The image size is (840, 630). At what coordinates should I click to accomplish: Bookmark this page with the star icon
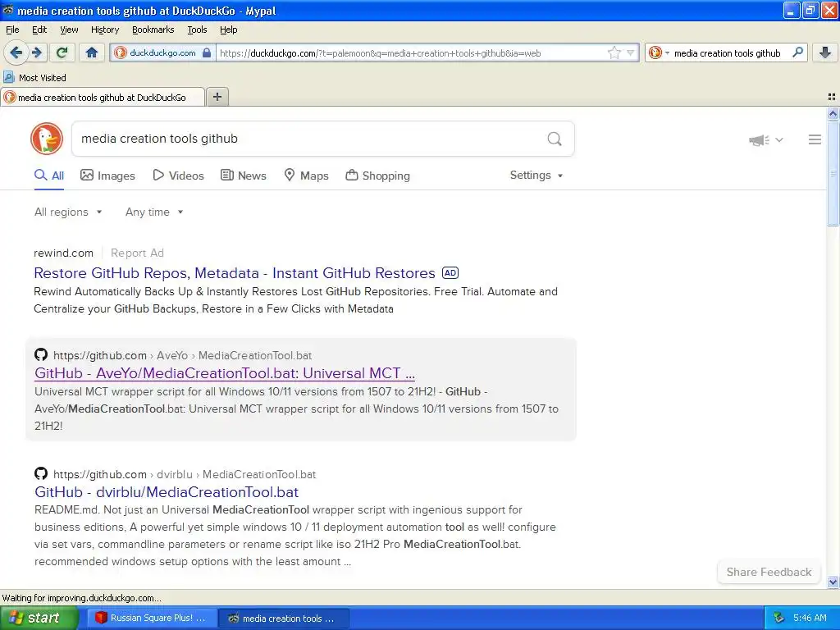click(614, 52)
